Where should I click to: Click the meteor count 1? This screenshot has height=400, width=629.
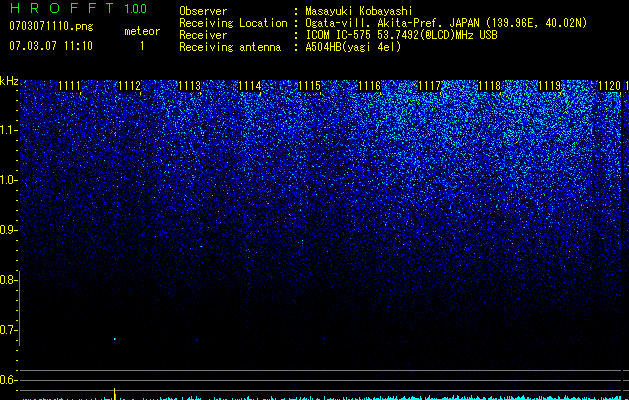pyautogui.click(x=142, y=46)
